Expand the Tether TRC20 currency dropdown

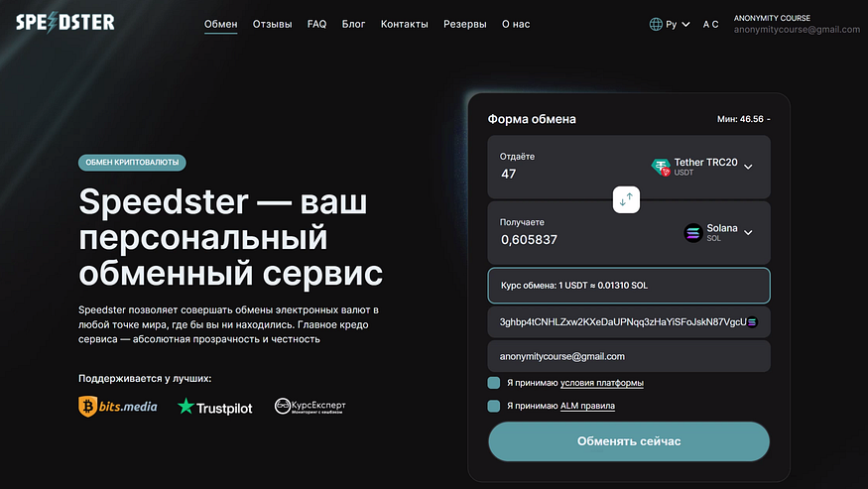click(703, 166)
